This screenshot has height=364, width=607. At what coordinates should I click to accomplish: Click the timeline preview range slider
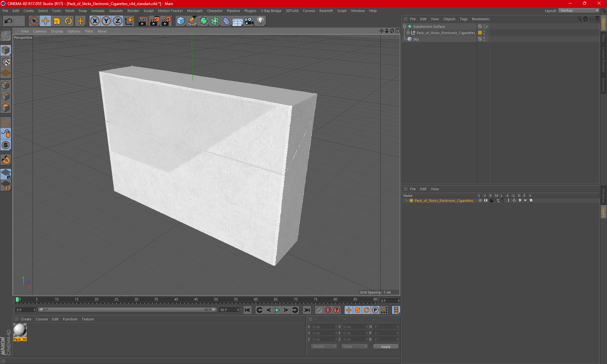[x=128, y=310]
